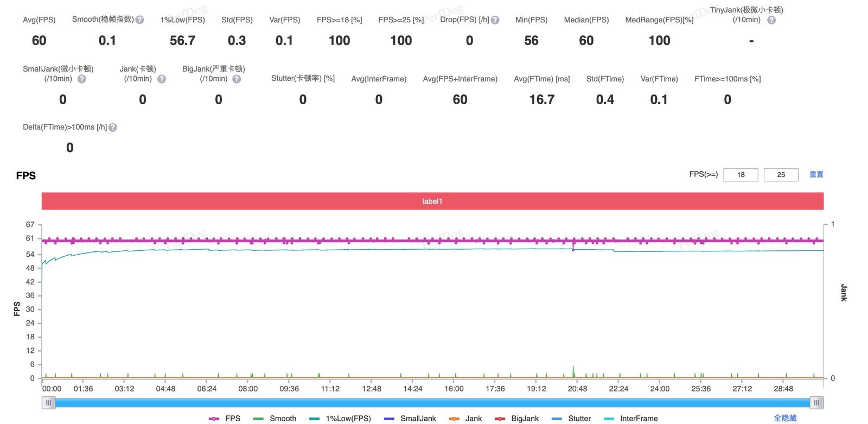The height and width of the screenshot is (424, 868).
Task: Toggle InterFrame series in legend
Action: pos(630,419)
